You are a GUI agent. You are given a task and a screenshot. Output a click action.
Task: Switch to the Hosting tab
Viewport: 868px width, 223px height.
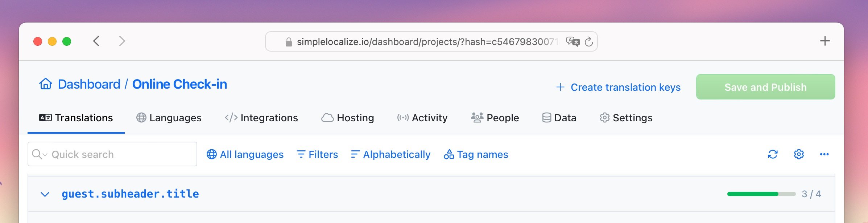(347, 118)
